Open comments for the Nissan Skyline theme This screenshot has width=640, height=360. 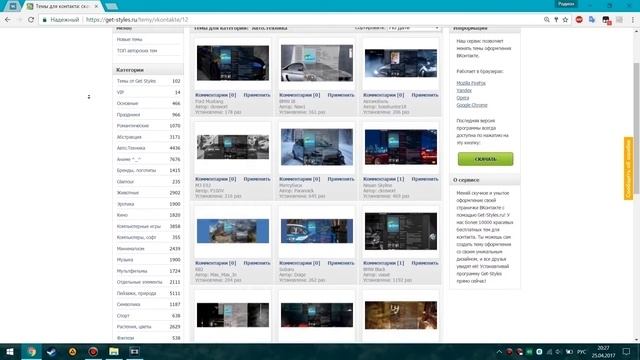pyautogui.click(x=384, y=179)
